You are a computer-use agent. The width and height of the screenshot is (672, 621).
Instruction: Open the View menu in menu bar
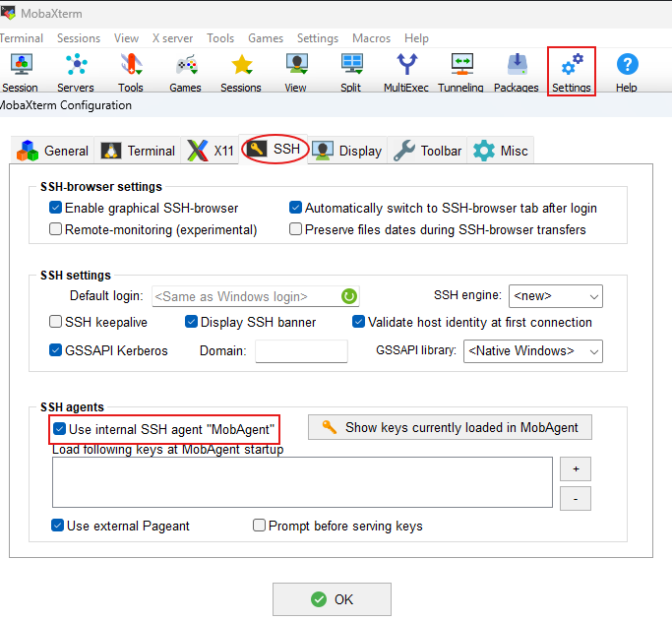(126, 38)
